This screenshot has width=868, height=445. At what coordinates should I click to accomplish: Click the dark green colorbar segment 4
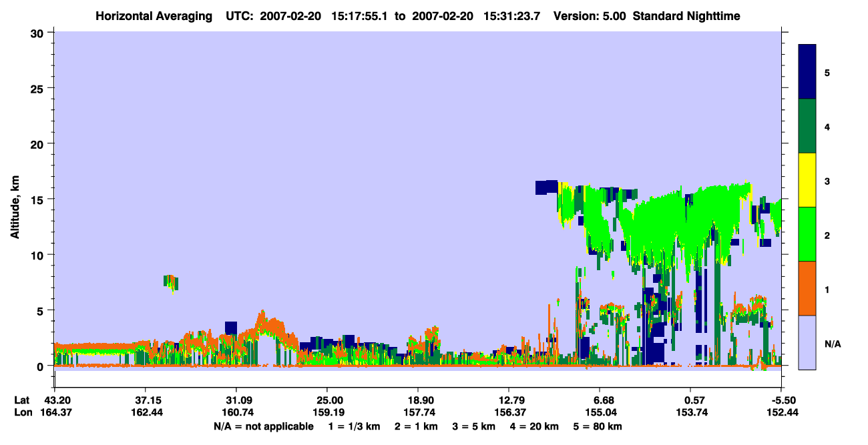tap(807, 126)
